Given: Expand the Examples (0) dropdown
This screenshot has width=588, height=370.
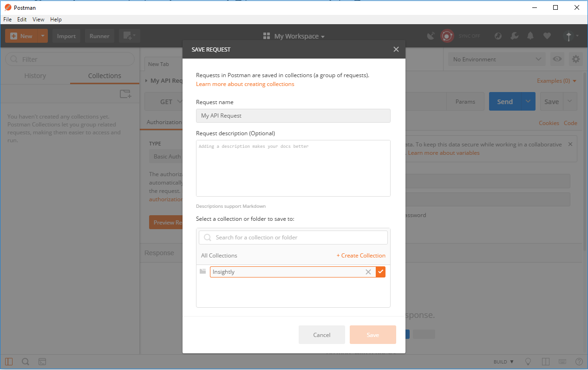Looking at the screenshot, I should coord(556,81).
